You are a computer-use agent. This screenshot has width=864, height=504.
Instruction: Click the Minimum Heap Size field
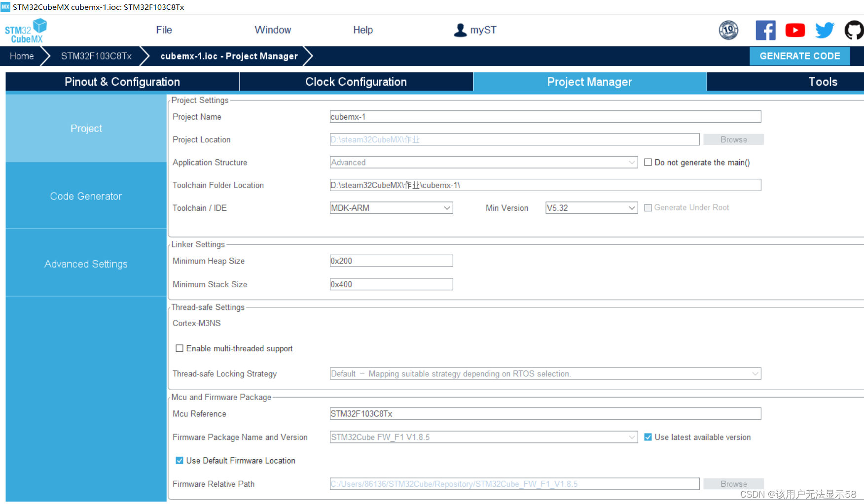click(x=391, y=261)
